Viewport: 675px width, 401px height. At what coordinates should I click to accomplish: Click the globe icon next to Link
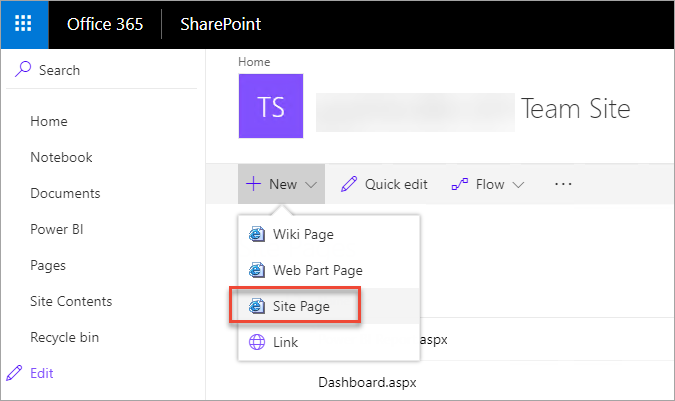(257, 342)
